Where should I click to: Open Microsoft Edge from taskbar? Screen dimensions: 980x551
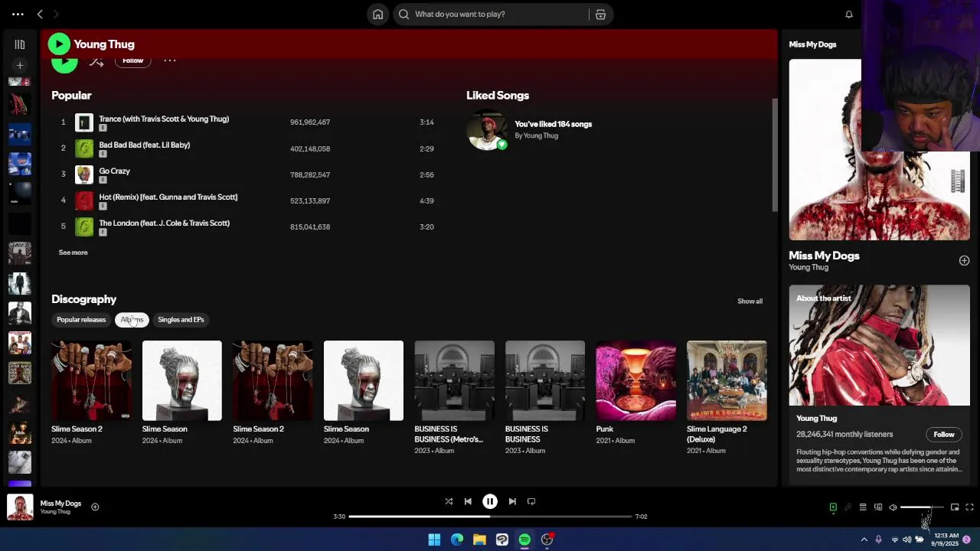point(457,540)
